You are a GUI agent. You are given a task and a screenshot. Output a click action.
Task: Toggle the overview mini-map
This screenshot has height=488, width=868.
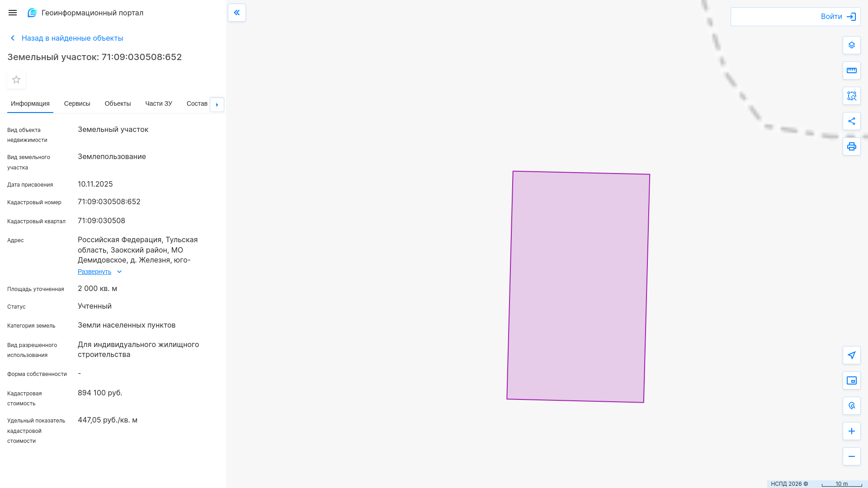(851, 380)
